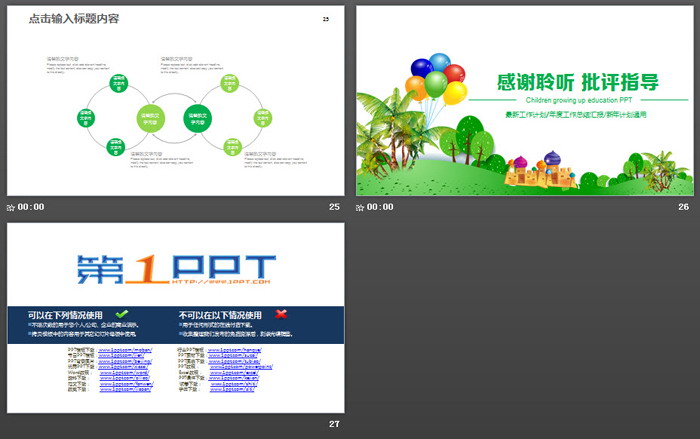Click the sand castle graphic on slide 26
Viewport: 700px width, 439px height.
pos(538,171)
